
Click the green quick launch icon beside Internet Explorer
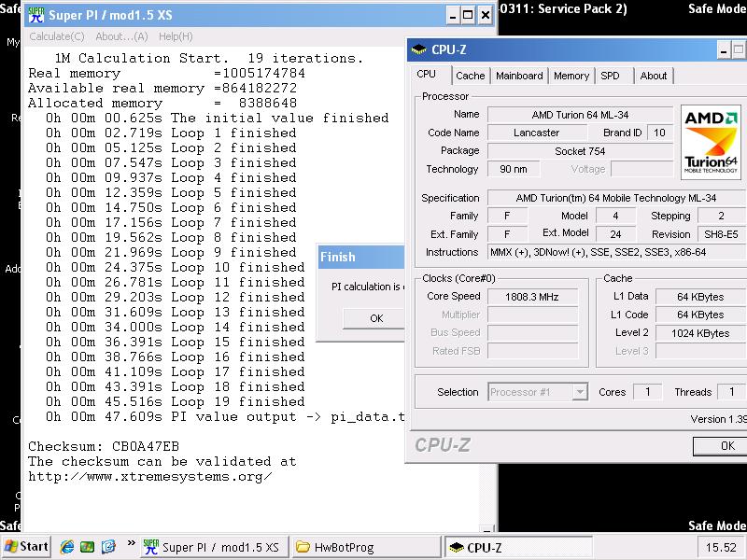88,547
